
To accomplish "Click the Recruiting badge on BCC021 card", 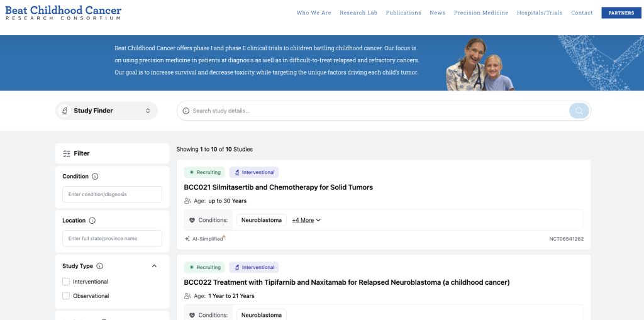I will 204,172.
